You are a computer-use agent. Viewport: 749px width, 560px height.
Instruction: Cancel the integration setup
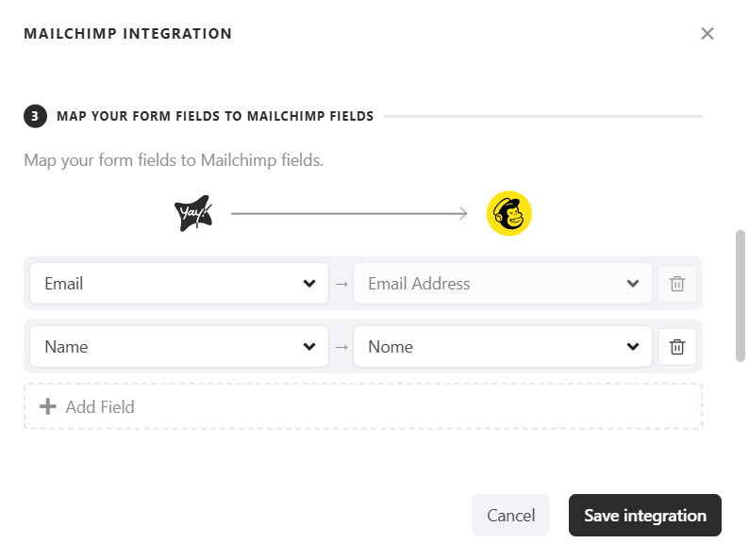pyautogui.click(x=510, y=516)
